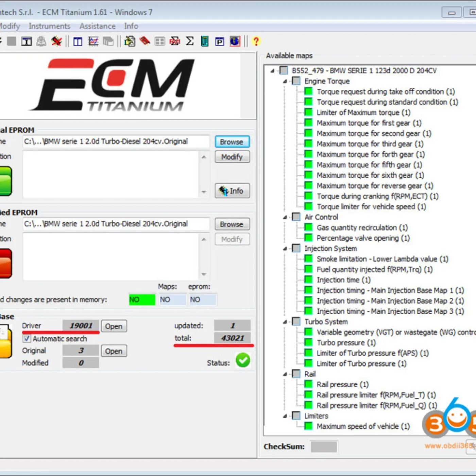
Task: Click the red Modified EPROM status indicator
Action: [x=6, y=263]
